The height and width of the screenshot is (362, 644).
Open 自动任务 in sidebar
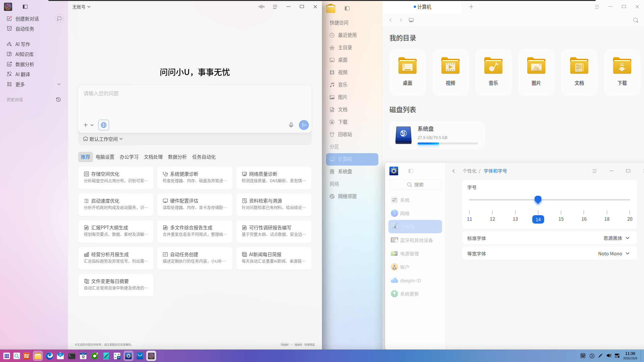(25, 29)
